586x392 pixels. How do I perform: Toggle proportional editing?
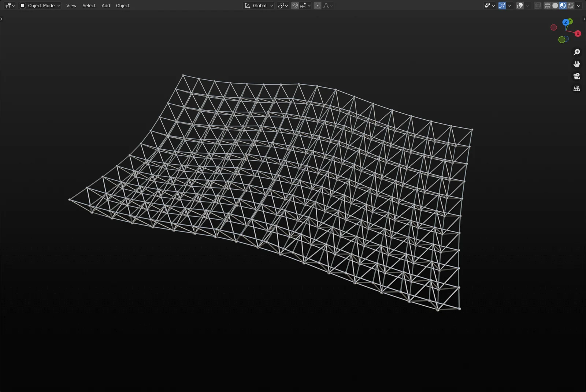(x=317, y=5)
